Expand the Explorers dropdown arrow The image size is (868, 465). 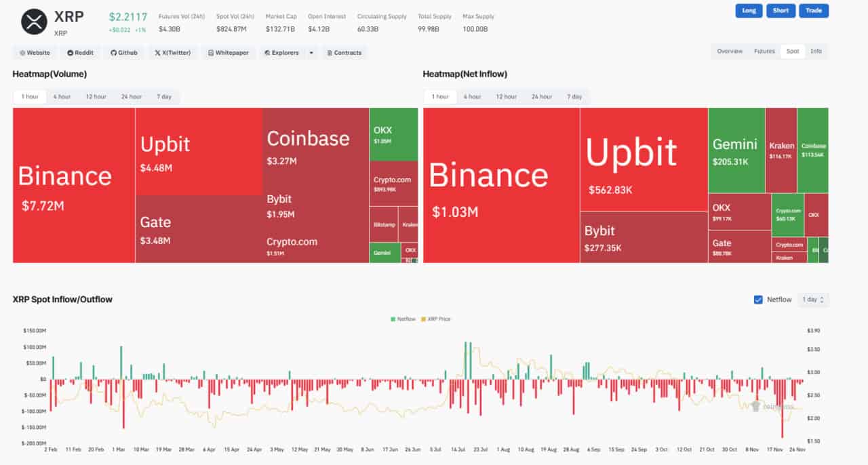coord(311,53)
